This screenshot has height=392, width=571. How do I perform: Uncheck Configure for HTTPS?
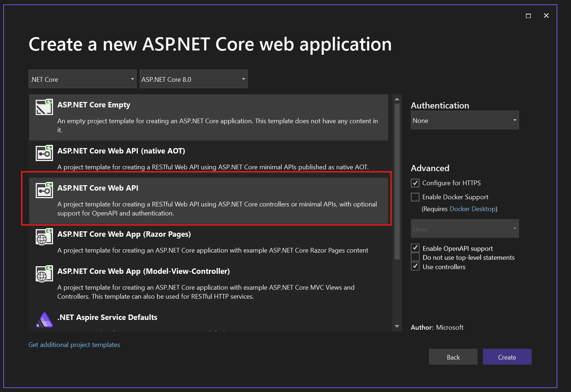tap(415, 183)
